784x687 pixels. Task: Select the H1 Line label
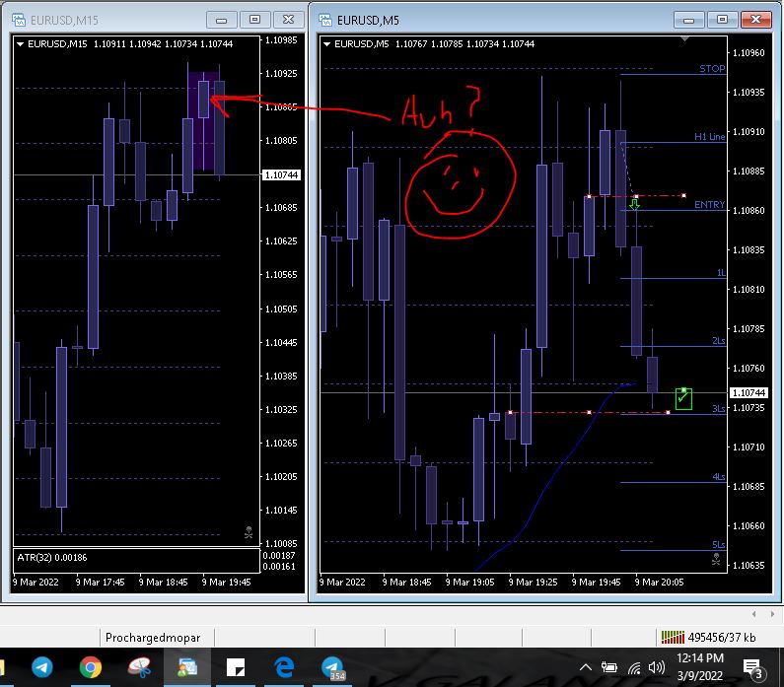pyautogui.click(x=709, y=136)
